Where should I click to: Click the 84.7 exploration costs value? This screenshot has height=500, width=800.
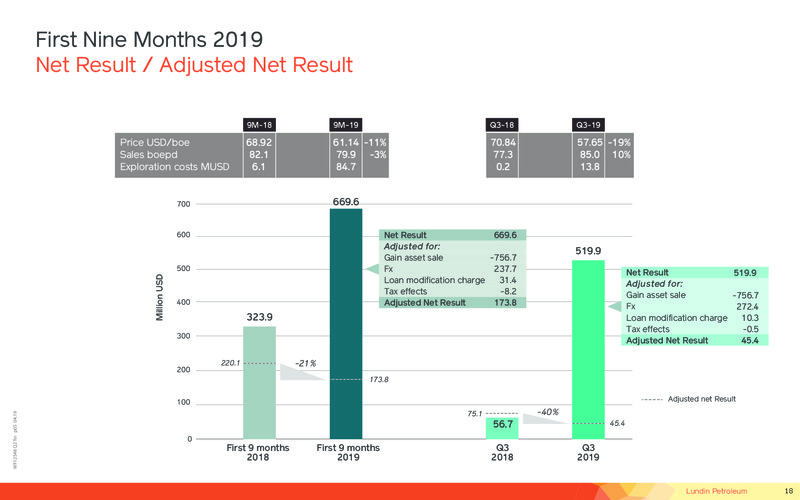pyautogui.click(x=346, y=167)
